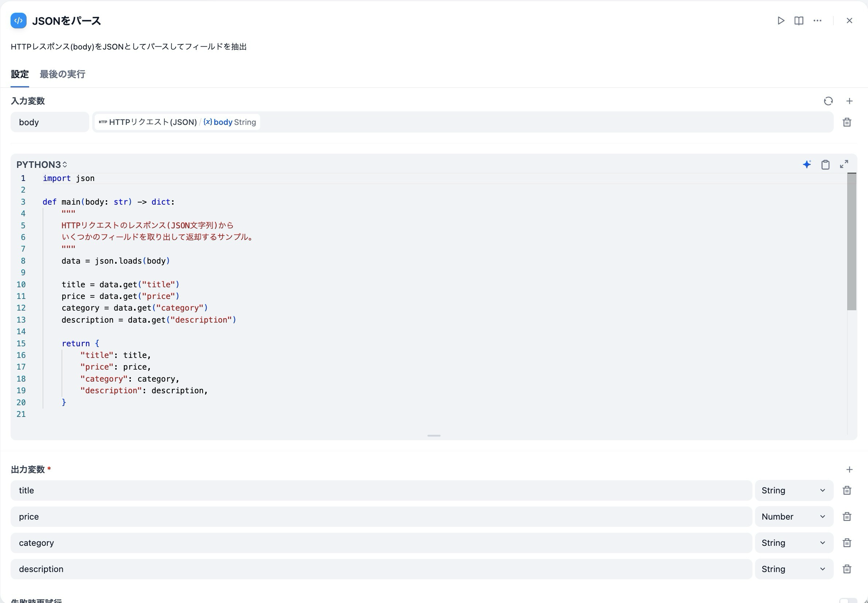Switch to the 最後の実行 tab

tap(62, 74)
